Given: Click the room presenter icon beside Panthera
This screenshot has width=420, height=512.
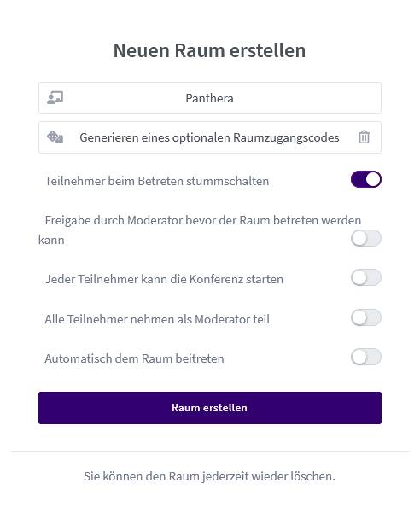Looking at the screenshot, I should (x=55, y=98).
